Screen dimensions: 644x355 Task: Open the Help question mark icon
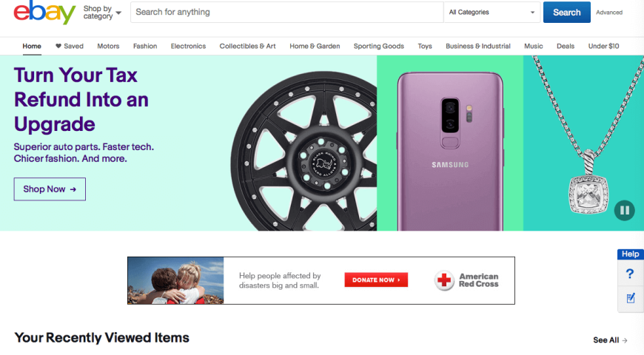pyautogui.click(x=630, y=274)
